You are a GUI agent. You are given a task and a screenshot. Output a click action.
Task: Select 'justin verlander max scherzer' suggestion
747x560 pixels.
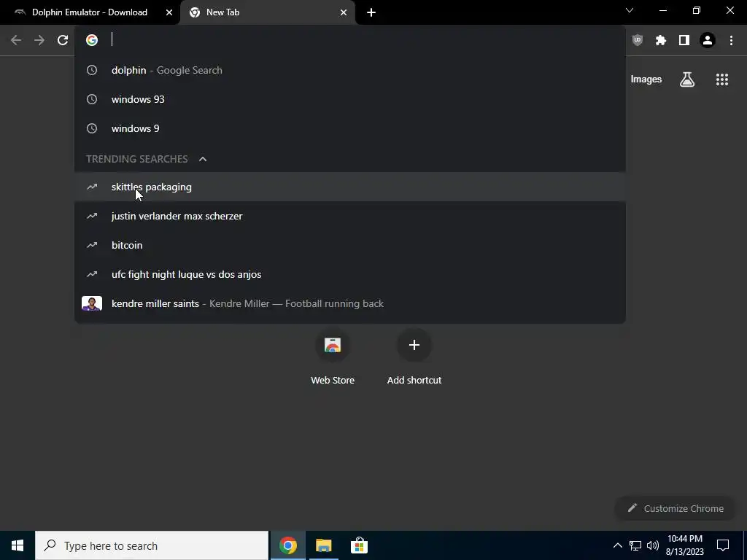pos(350,216)
